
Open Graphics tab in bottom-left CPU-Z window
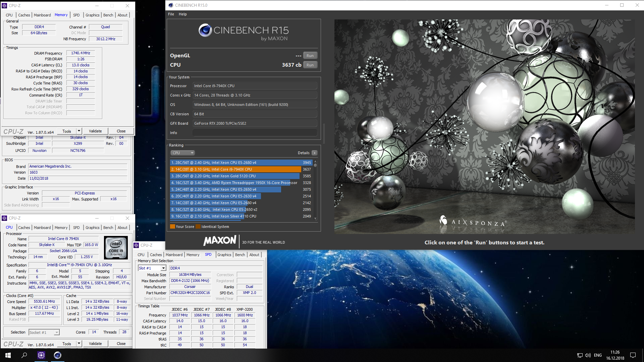coord(92,228)
